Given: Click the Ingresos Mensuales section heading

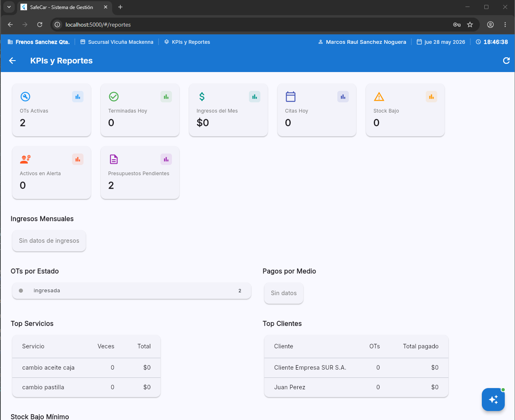Looking at the screenshot, I should tap(42, 219).
